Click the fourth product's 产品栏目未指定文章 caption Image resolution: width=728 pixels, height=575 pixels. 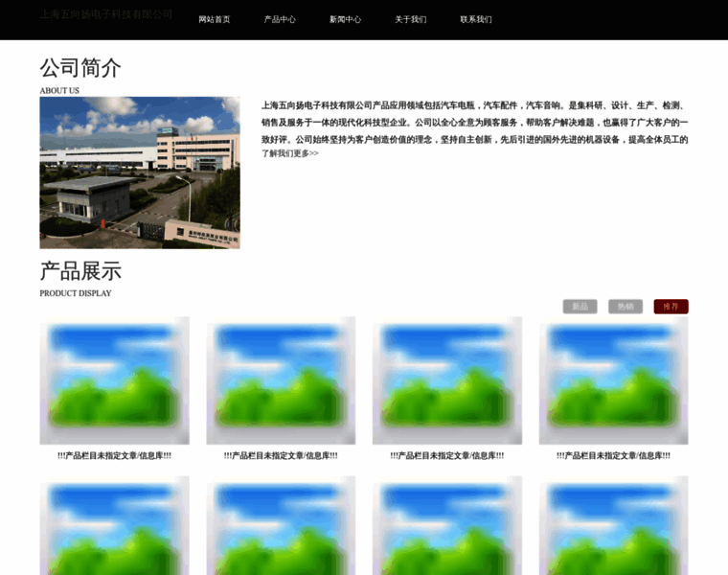tap(613, 455)
